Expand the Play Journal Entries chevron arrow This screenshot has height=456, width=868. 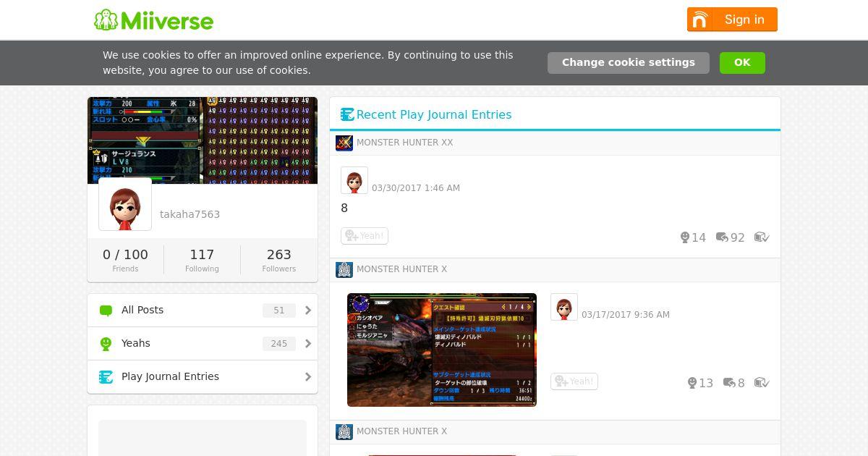click(308, 377)
